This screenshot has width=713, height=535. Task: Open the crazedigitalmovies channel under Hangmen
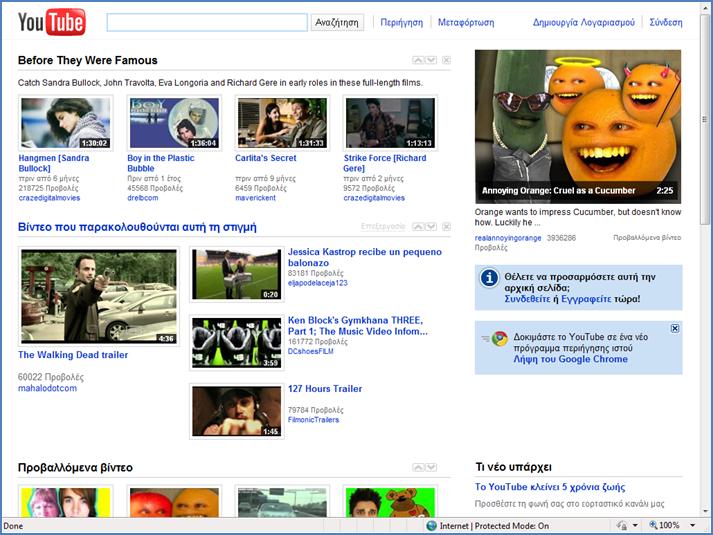click(x=49, y=198)
